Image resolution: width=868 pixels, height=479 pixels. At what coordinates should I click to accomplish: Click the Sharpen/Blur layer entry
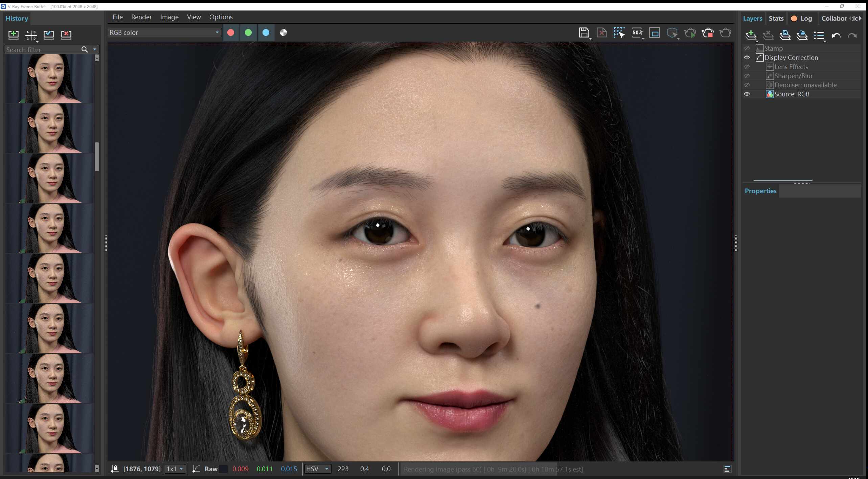click(x=794, y=76)
